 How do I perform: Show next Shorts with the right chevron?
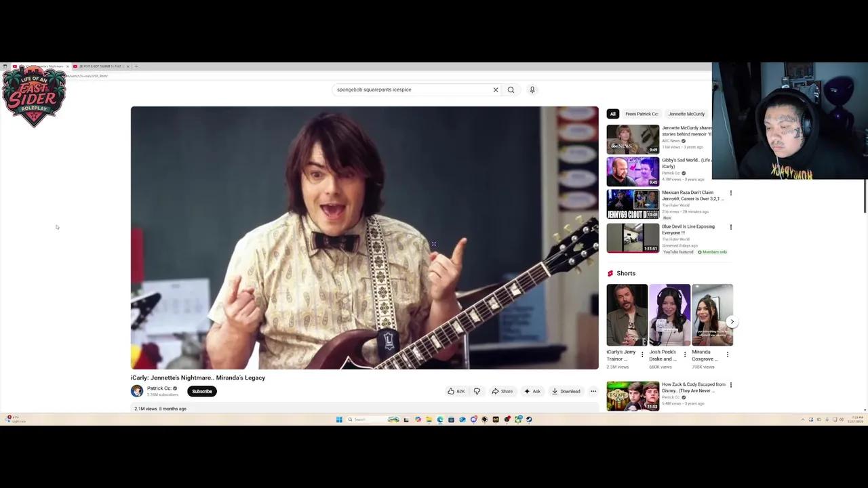(x=732, y=322)
